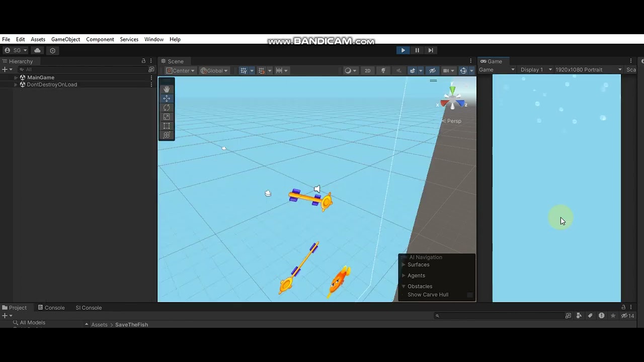Open the Services menu
This screenshot has height=362, width=644.
(129, 39)
